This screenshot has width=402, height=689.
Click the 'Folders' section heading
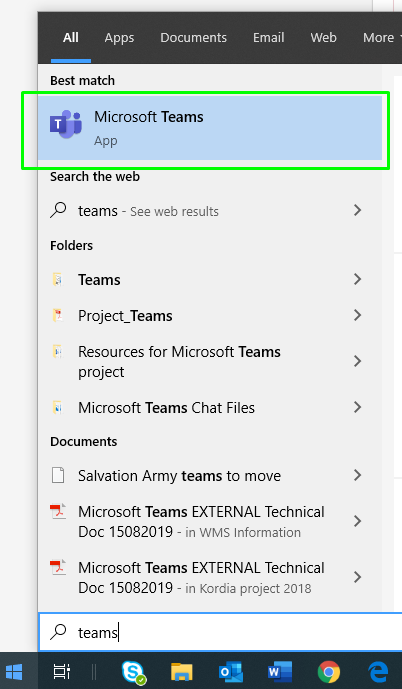(71, 245)
